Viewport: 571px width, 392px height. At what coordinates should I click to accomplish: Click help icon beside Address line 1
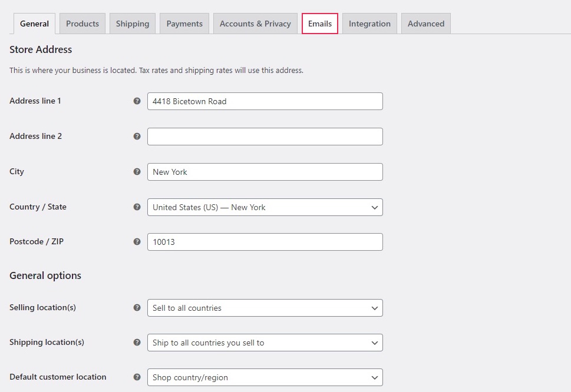click(x=137, y=101)
